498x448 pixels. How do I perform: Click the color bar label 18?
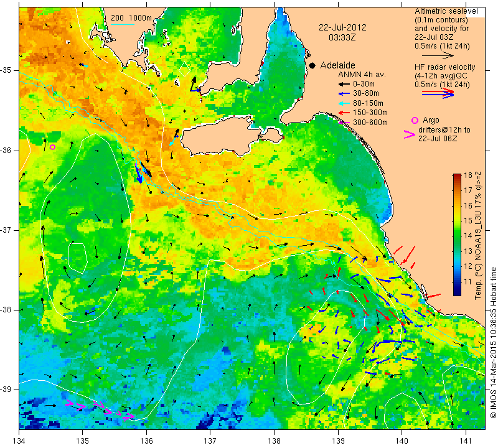[x=468, y=175]
